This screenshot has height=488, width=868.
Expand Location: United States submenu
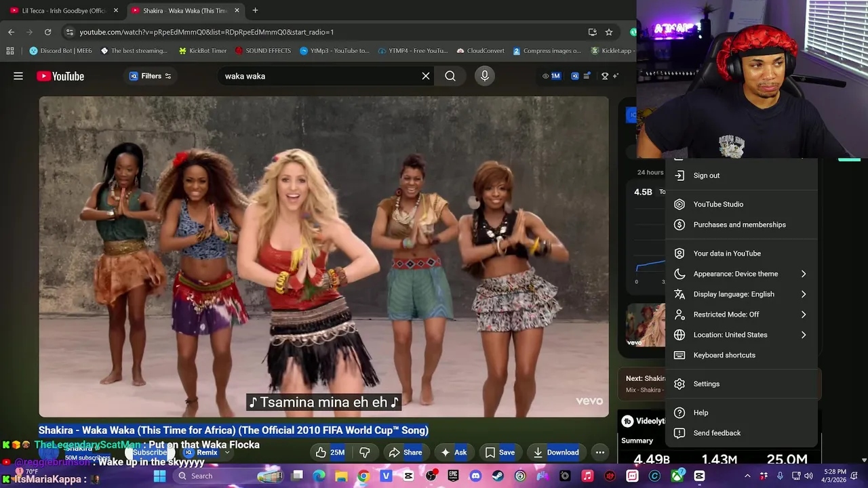(x=741, y=335)
